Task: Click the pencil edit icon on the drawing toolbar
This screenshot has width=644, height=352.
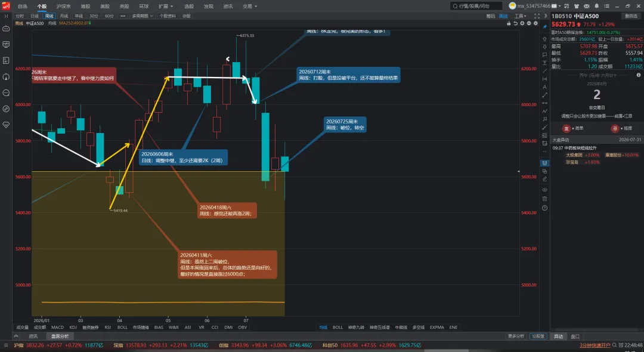Action: (x=544, y=179)
